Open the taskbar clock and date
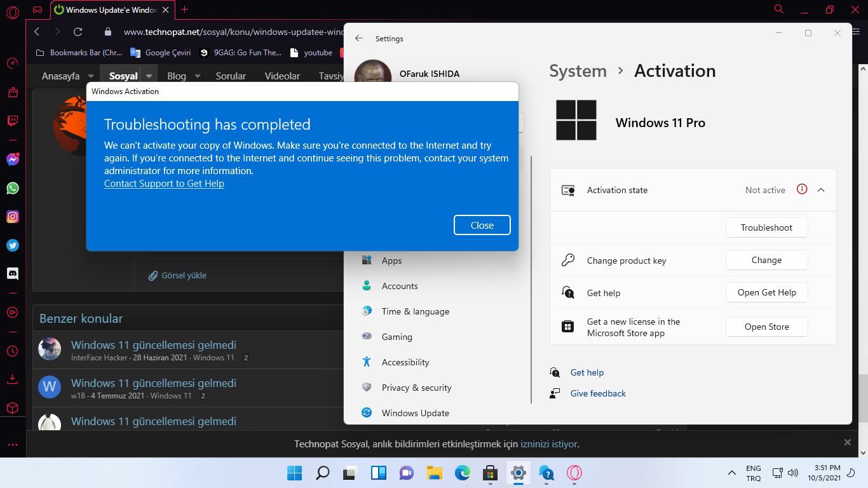Screen dimensions: 868x488 click(824, 473)
